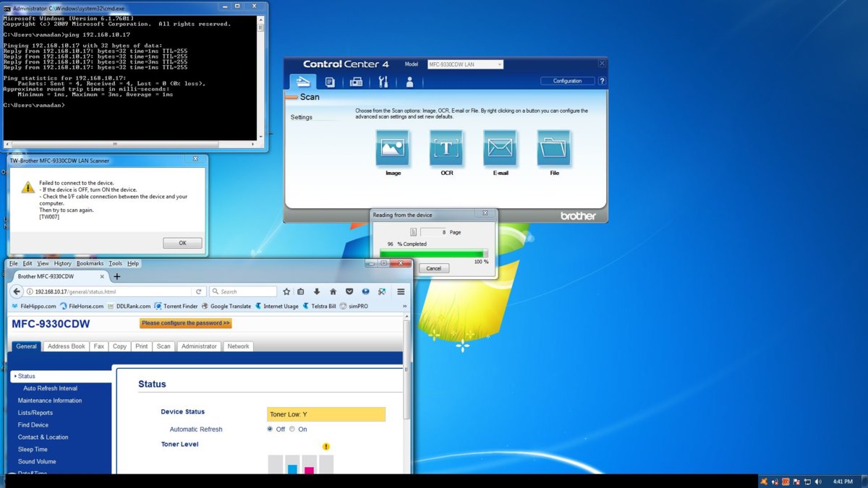Select the File scan folder icon
Screen dimensions: 868x488
[554, 148]
